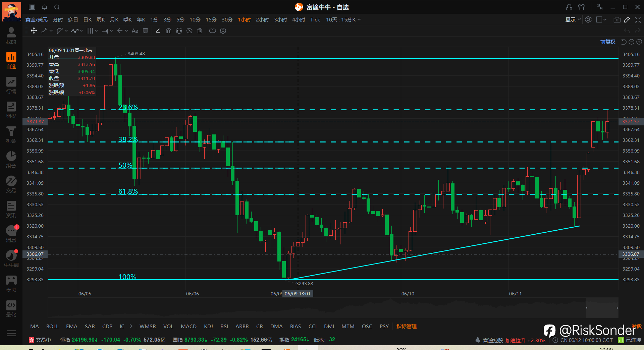The image size is (644, 350).
Task: Open the chart settings gear icon
Action: pos(588,20)
